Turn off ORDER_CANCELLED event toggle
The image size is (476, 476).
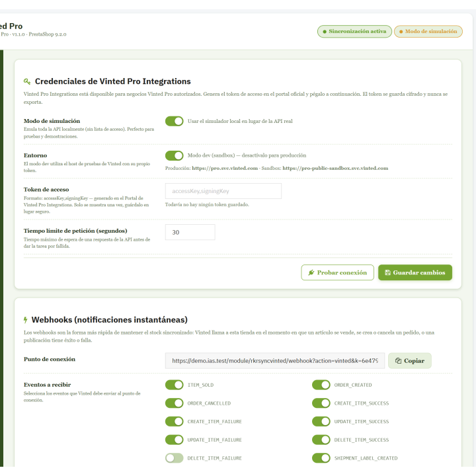point(175,403)
